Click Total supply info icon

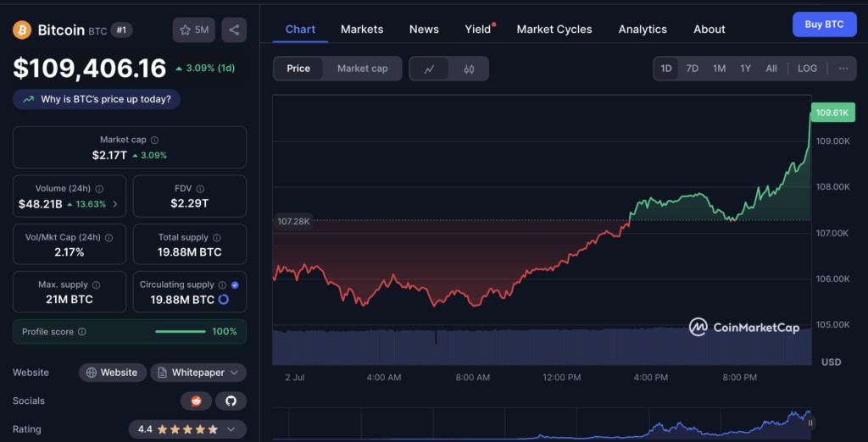pyautogui.click(x=216, y=237)
